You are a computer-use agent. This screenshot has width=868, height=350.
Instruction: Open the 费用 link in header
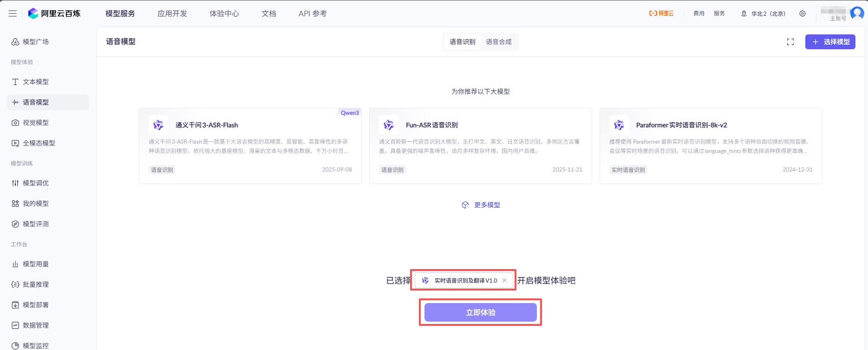tap(699, 13)
